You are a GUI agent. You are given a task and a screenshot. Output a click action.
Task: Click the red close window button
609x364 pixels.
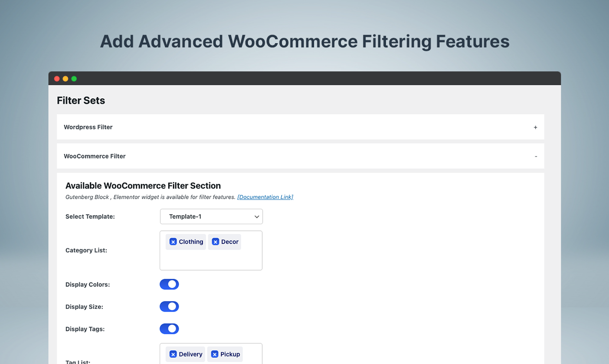click(57, 79)
